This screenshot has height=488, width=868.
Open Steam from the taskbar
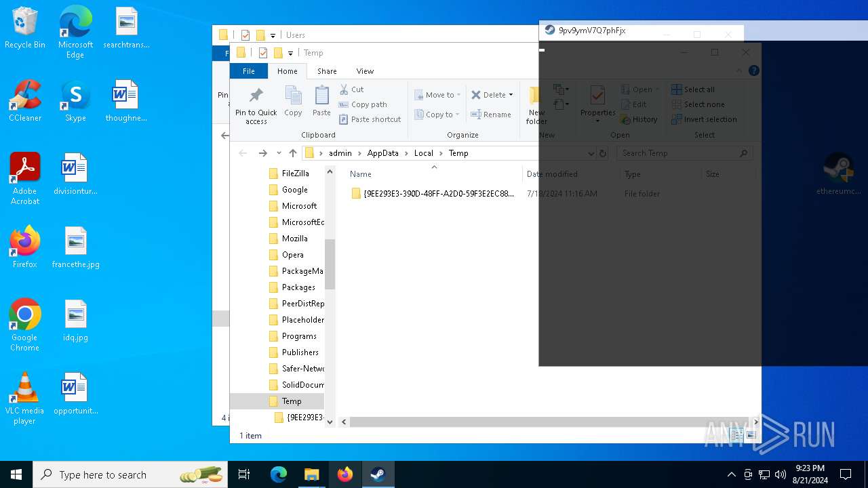pos(378,474)
